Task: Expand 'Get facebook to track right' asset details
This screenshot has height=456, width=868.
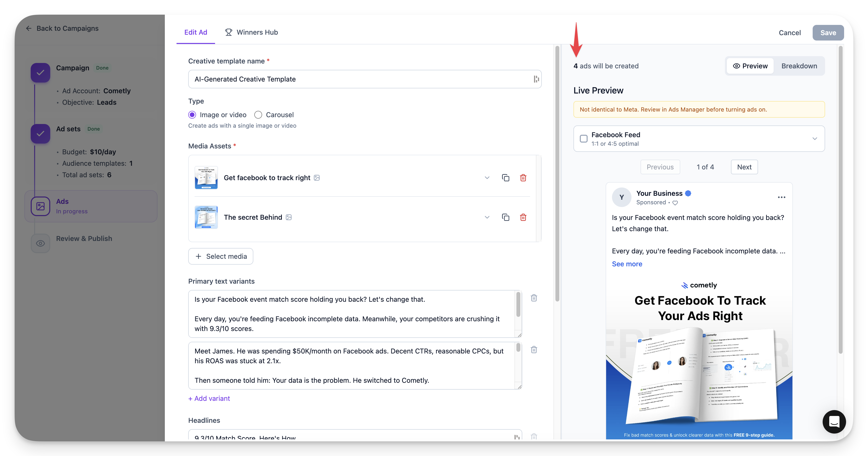Action: [487, 178]
